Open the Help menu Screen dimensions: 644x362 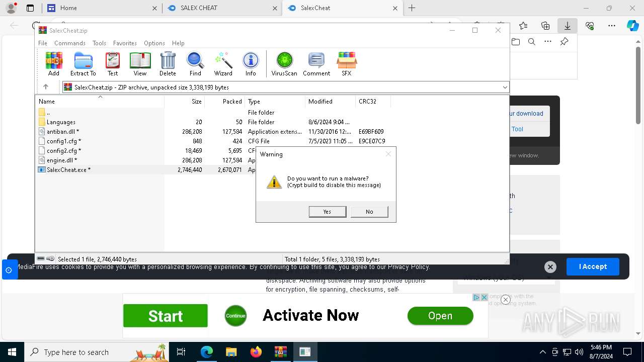(178, 43)
